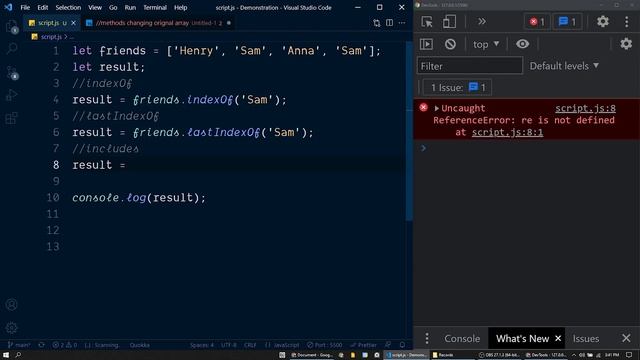Open the View menu in VS Code

(95, 7)
